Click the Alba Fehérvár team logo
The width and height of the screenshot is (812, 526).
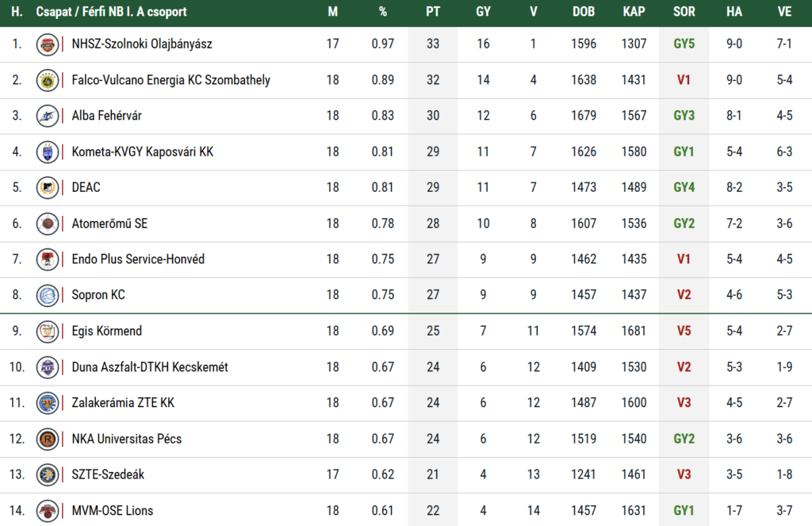click(48, 116)
